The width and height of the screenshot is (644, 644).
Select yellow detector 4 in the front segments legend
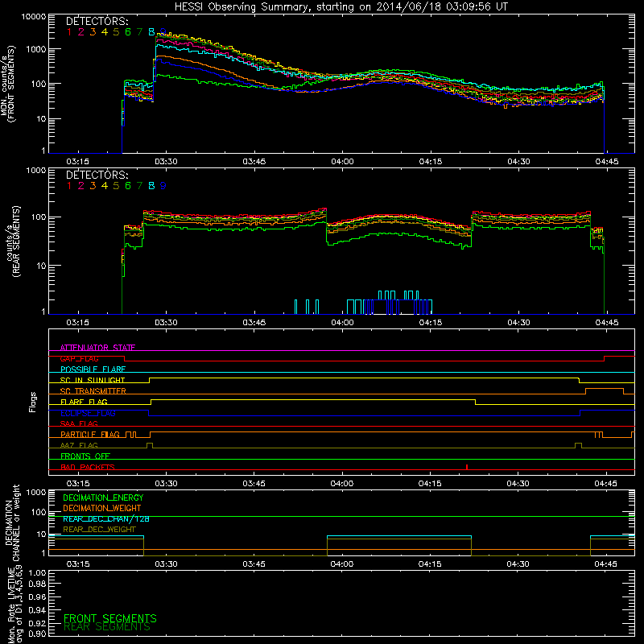pos(105,32)
